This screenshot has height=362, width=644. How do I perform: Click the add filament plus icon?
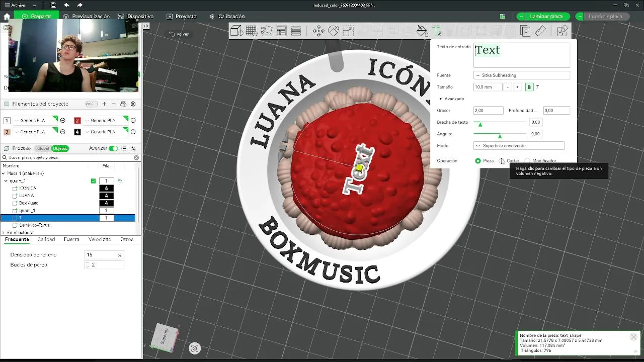104,104
